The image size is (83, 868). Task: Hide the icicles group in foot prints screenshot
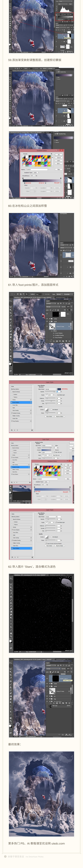click(47, 319)
